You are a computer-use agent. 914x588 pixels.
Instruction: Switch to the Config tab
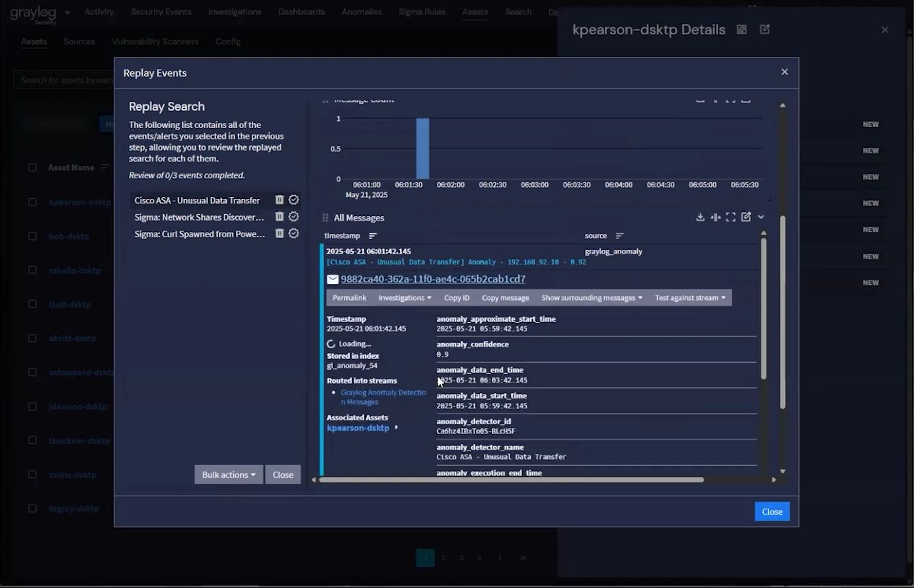tap(228, 42)
